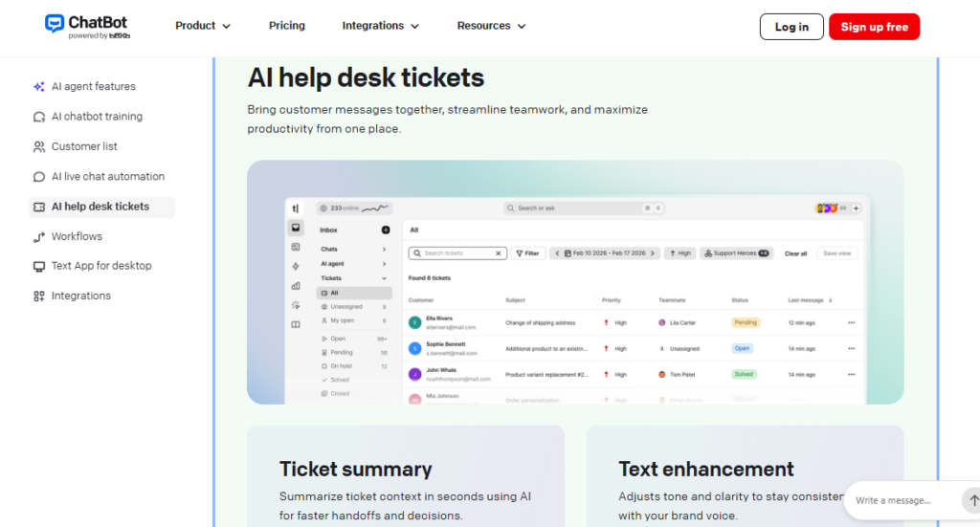The height and width of the screenshot is (527, 980).
Task: Click the plus button next to Inbox
Action: click(x=386, y=230)
